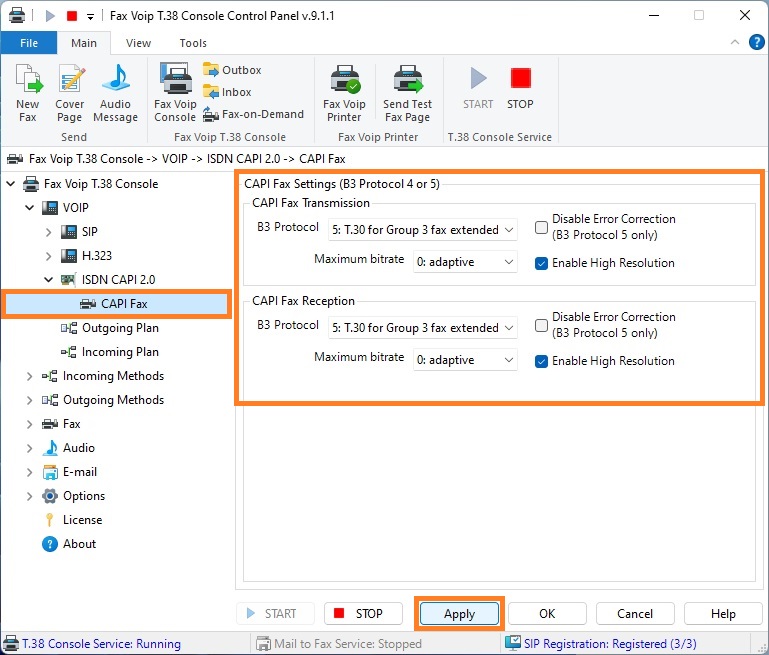Open the Outbox folder
The image size is (769, 655).
[232, 70]
